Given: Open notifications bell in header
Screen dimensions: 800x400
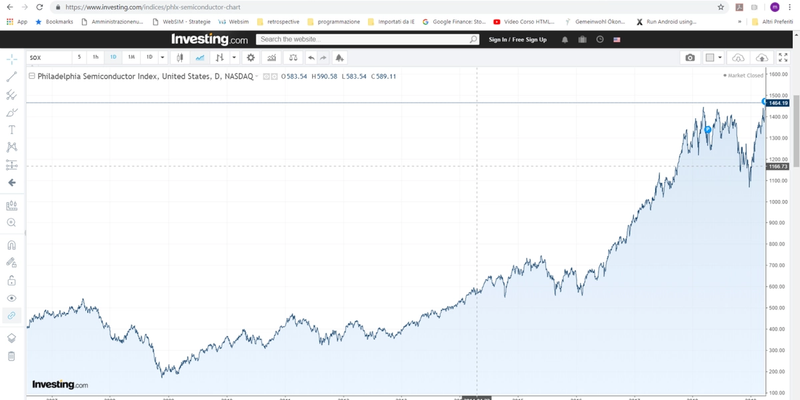Looking at the screenshot, I should click(x=565, y=39).
